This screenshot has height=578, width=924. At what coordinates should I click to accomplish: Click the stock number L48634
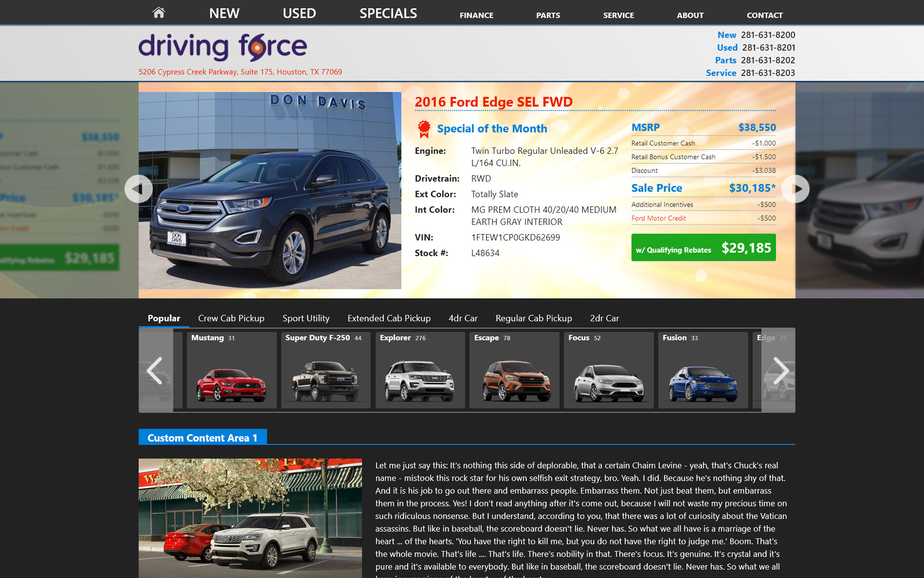[485, 253]
